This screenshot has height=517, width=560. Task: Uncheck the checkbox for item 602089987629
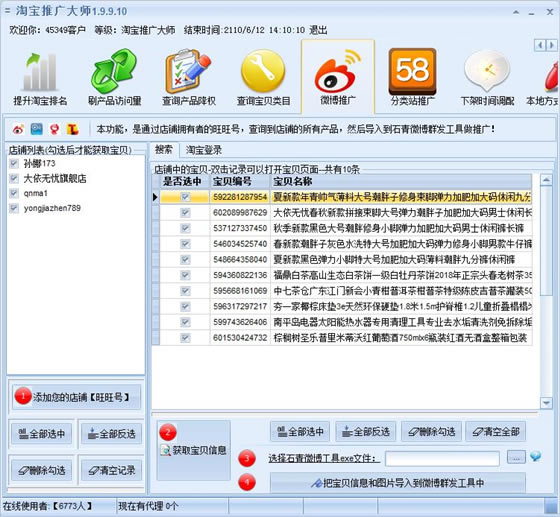(185, 212)
